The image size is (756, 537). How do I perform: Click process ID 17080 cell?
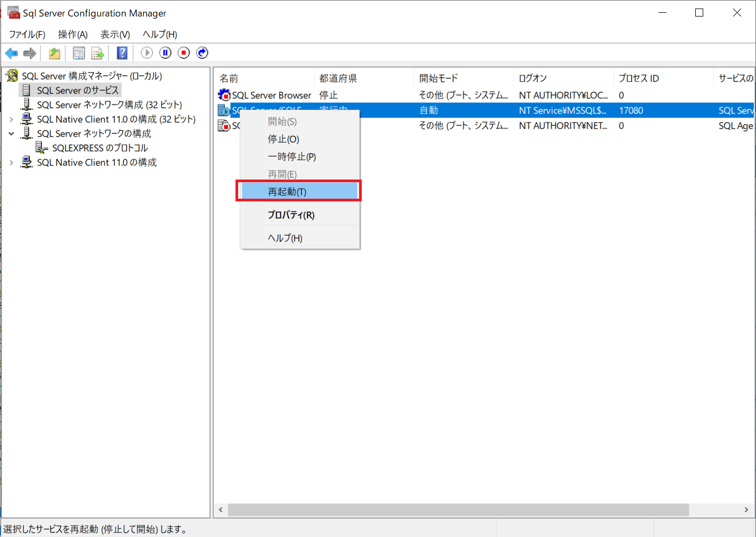click(x=631, y=111)
